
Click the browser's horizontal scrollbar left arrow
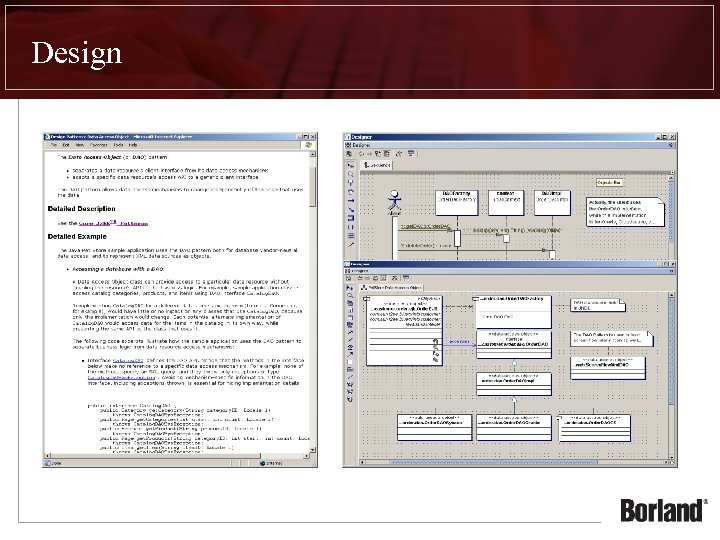point(47,456)
